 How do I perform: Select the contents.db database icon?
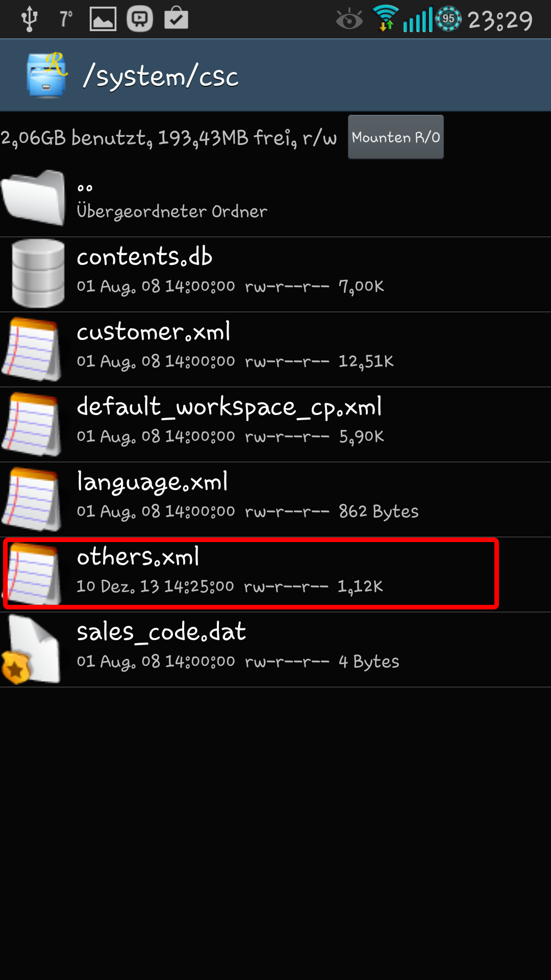[38, 274]
